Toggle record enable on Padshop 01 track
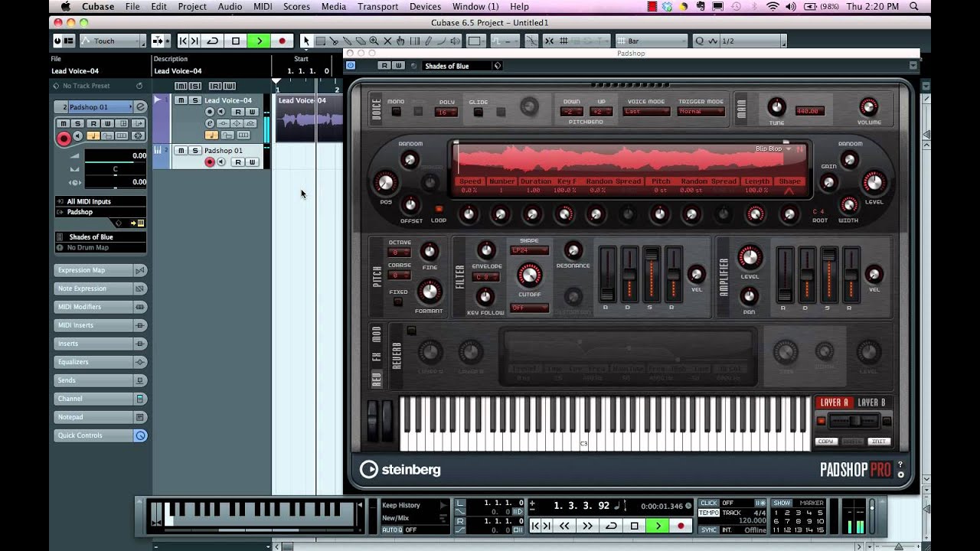Viewport: 980px width, 551px height. click(210, 162)
